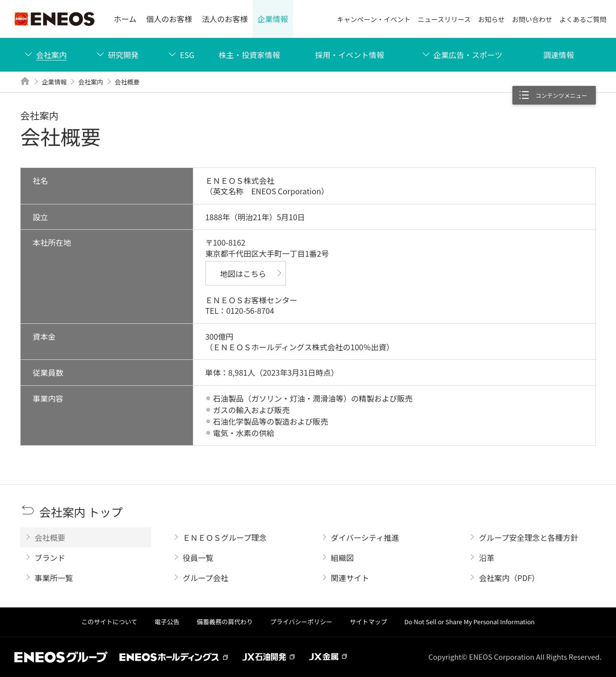
Task: Click the phone number TEL：0120-56-8704
Action: click(x=240, y=311)
